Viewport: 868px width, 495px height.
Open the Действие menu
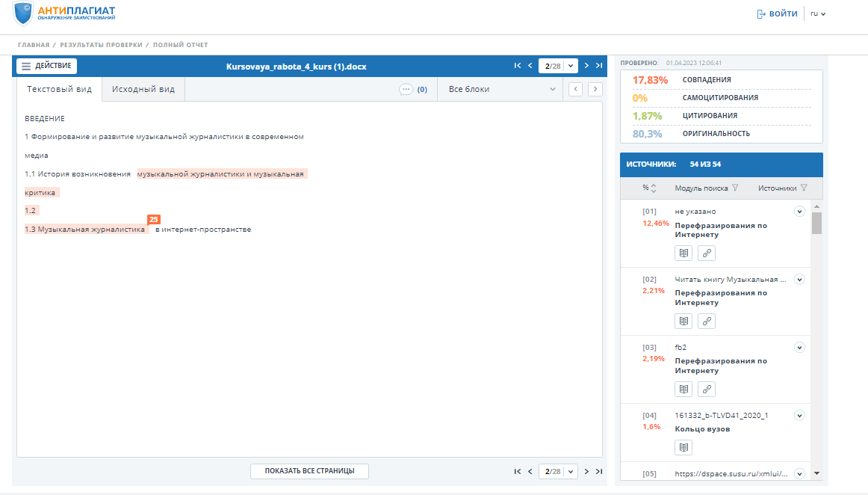click(x=46, y=66)
